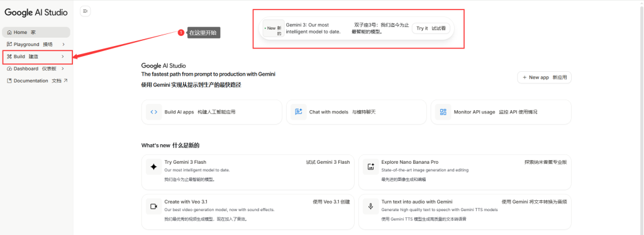The image size is (644, 235).
Task: Click the sparkle icon on Try Gemini 3 Flash
Action: pyautogui.click(x=153, y=167)
